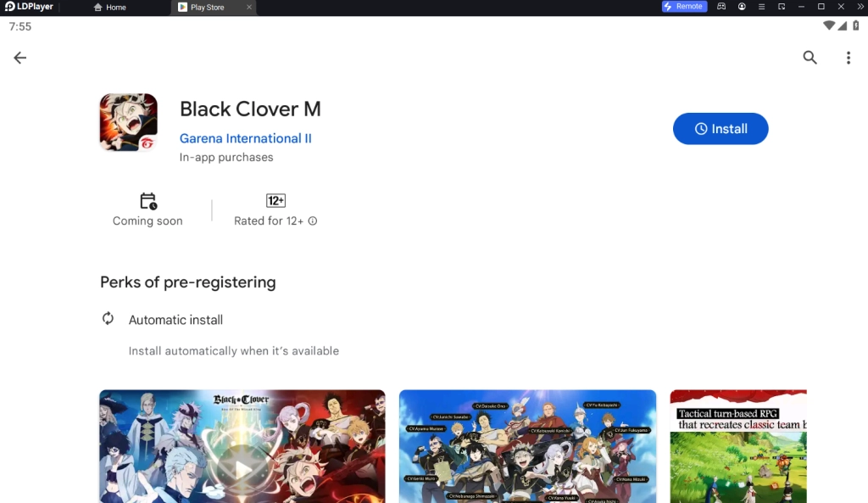The height and width of the screenshot is (503, 868).
Task: Open the Garena International II developer page
Action: point(246,137)
